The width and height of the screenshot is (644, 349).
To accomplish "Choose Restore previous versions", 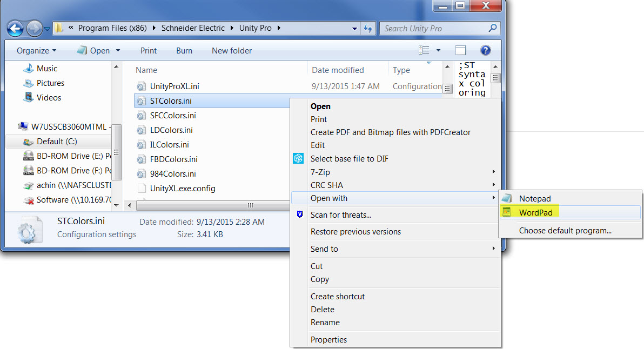I will (x=355, y=232).
